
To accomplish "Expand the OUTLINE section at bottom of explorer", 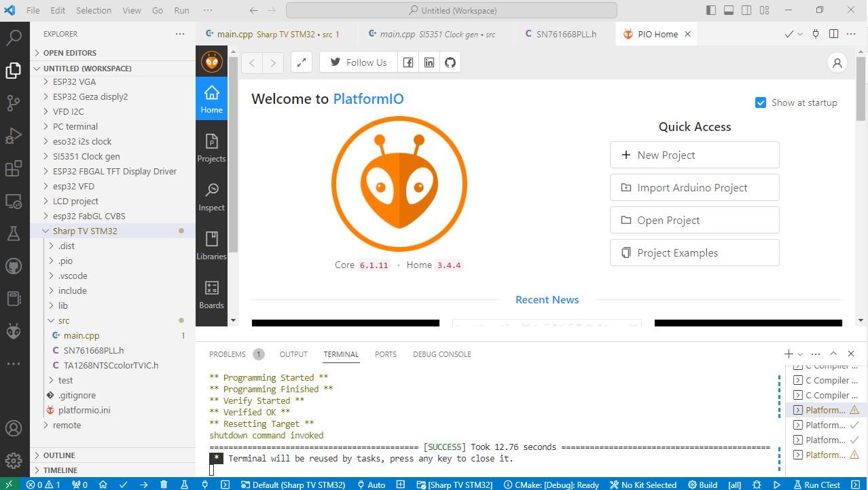I will [59, 455].
